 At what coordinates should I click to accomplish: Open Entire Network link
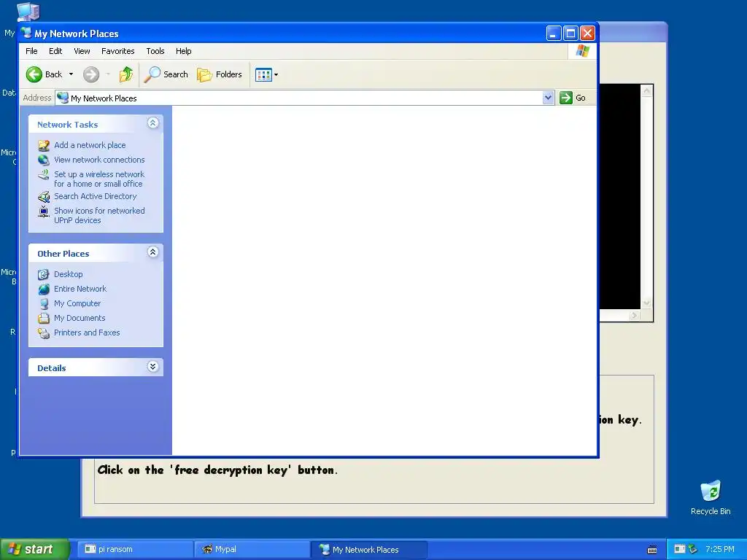tap(80, 289)
